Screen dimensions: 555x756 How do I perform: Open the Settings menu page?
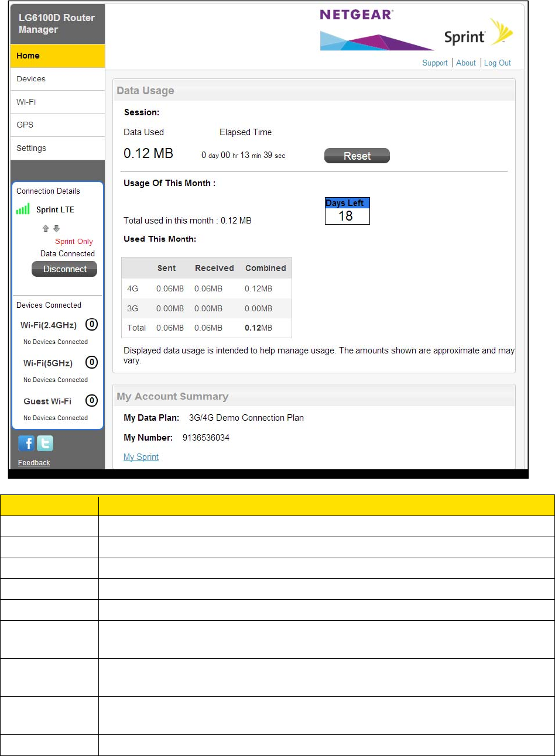tap(57, 148)
